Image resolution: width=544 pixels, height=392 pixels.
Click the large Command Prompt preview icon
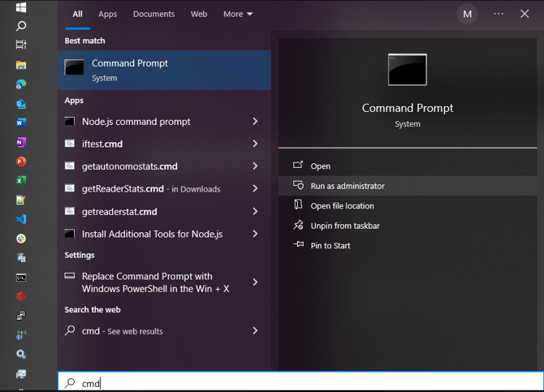coord(408,70)
